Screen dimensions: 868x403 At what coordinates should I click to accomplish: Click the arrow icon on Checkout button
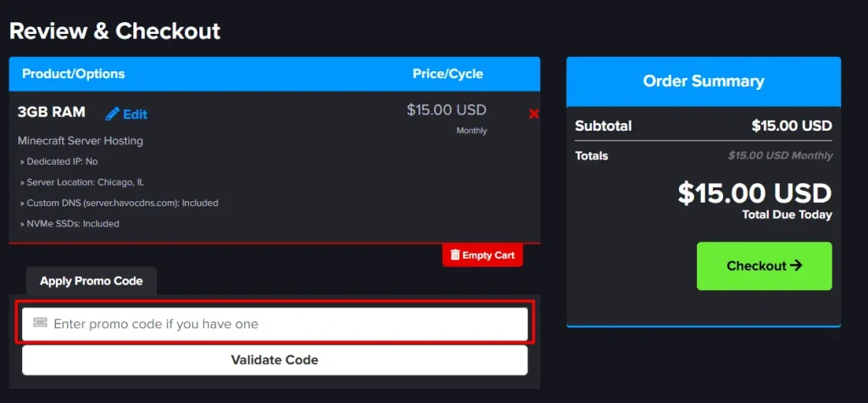tap(795, 266)
